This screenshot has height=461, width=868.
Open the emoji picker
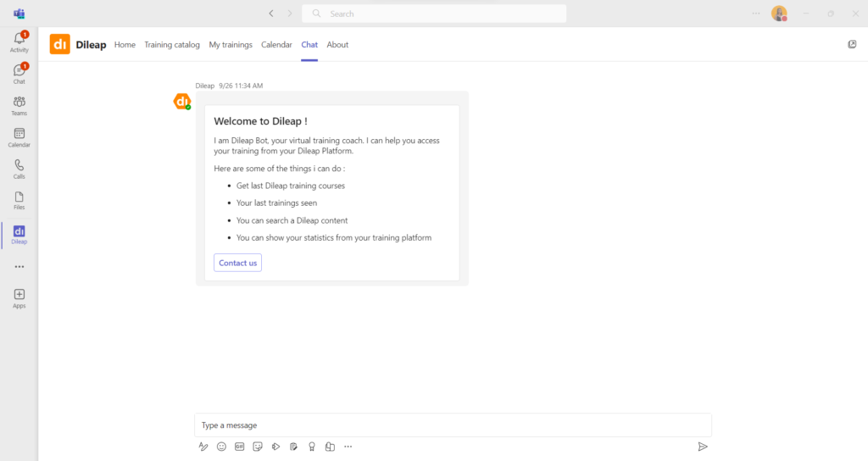[221, 447]
